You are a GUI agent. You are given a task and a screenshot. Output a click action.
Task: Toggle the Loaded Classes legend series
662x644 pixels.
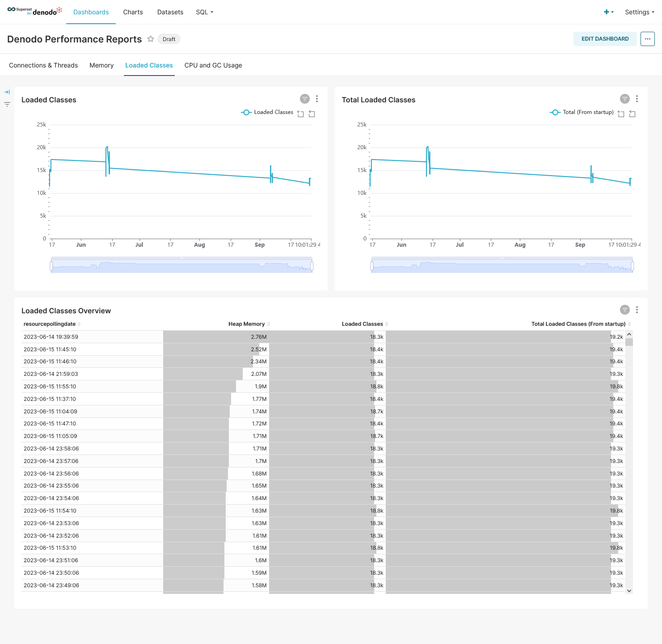click(x=267, y=112)
